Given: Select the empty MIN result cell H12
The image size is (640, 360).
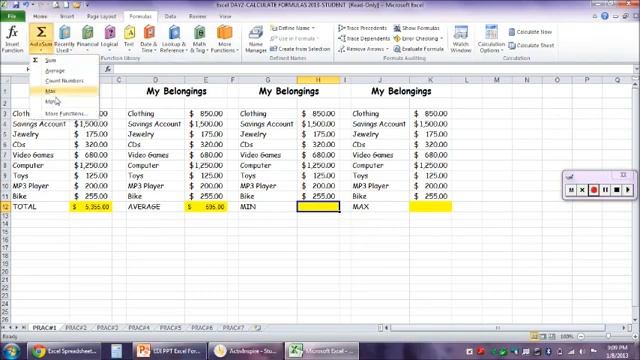Looking at the screenshot, I should [x=318, y=207].
